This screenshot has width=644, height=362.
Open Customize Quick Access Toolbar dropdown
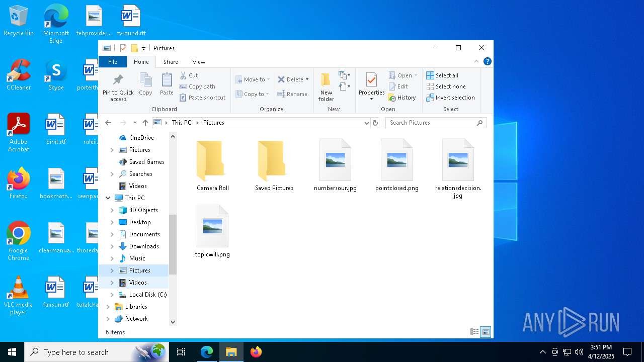pos(143,48)
